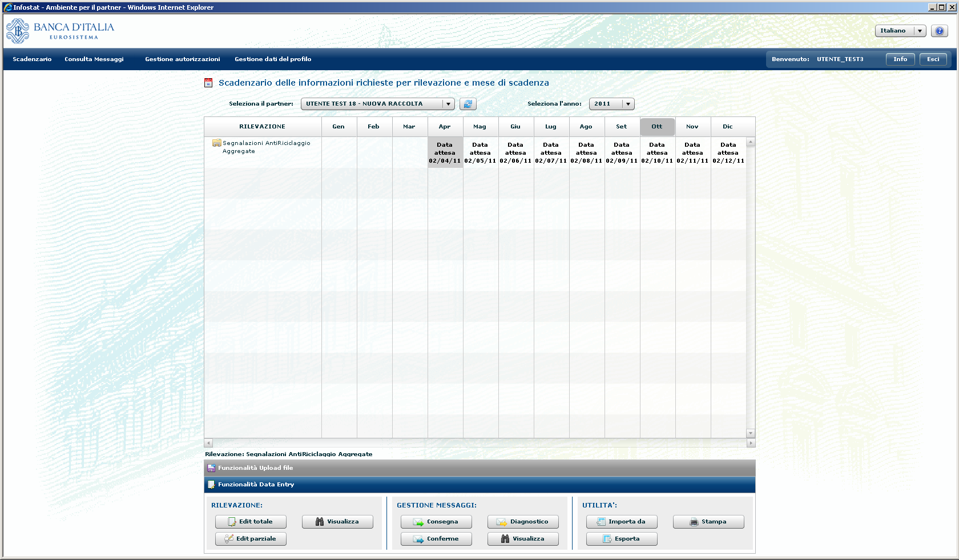Select the Mar month column header
The width and height of the screenshot is (959, 560).
coord(410,127)
